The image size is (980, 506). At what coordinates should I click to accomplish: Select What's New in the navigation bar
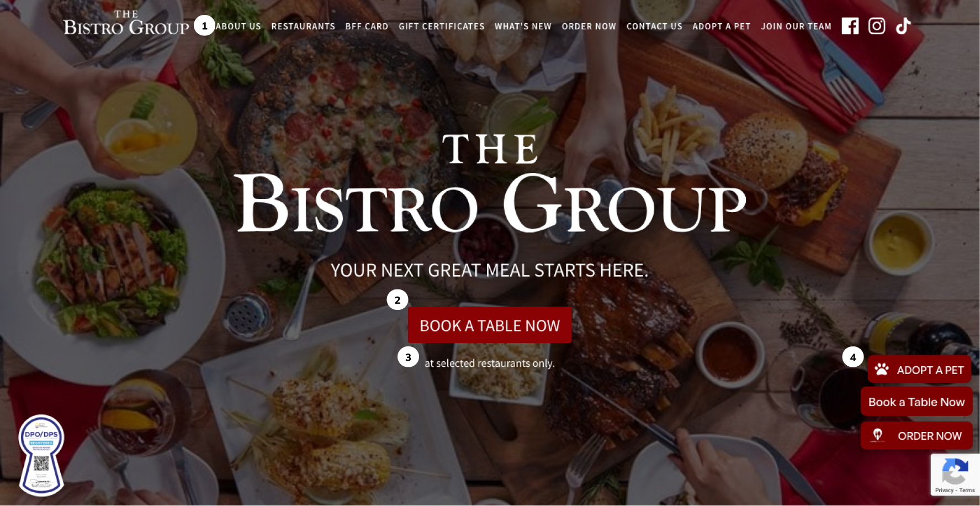pos(523,27)
